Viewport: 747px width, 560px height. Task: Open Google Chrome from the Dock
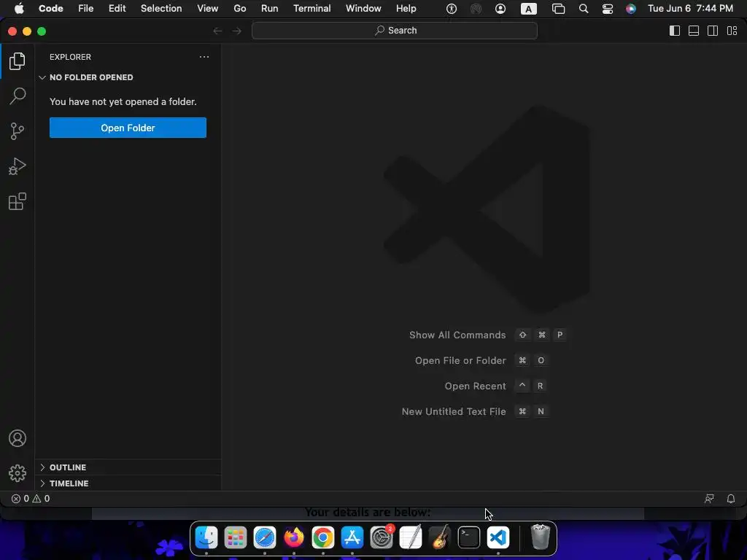(323, 537)
